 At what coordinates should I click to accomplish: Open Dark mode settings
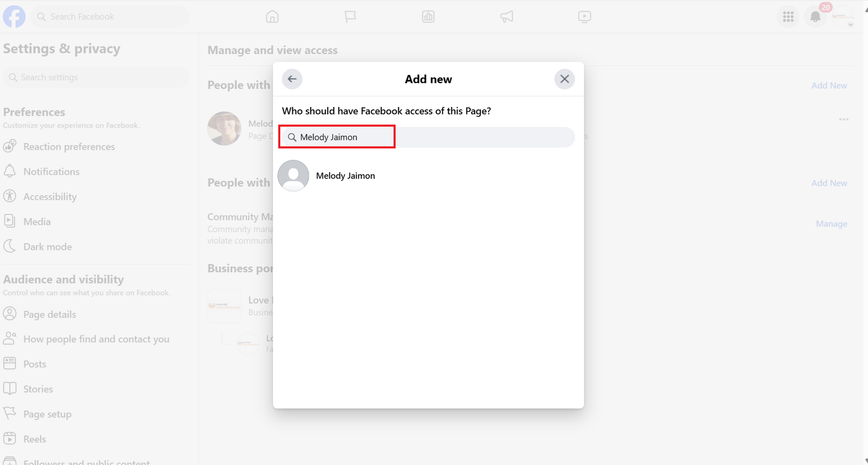48,247
